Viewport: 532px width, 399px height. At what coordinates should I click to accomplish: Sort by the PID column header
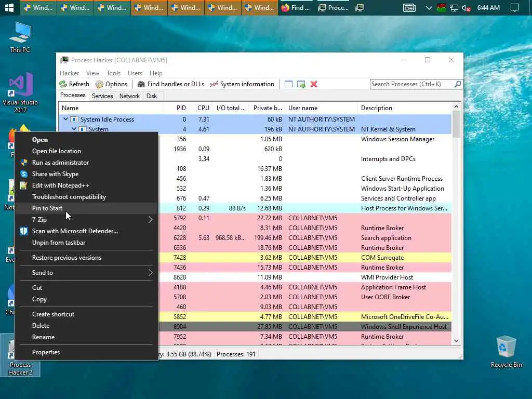[177, 108]
